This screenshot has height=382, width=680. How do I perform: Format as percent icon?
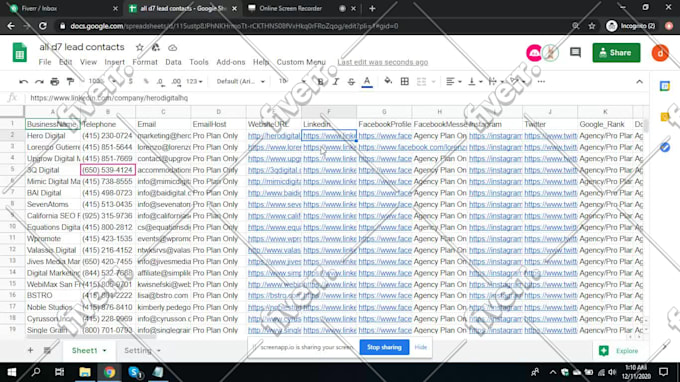(146, 82)
